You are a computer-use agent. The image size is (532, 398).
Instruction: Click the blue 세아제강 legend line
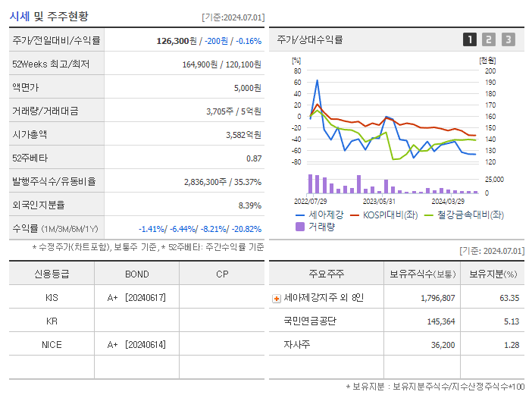(x=300, y=215)
